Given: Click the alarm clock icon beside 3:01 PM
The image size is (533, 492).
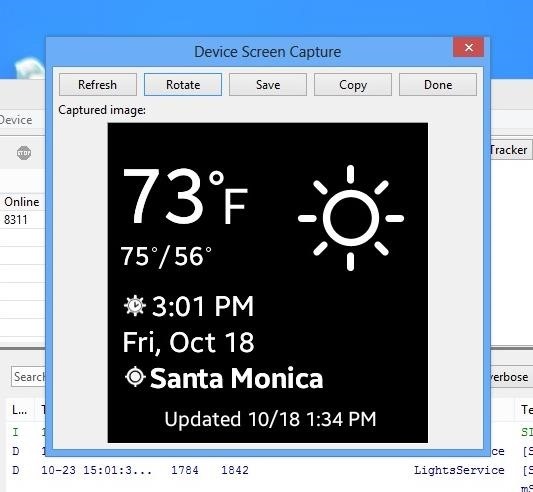Looking at the screenshot, I should click(x=135, y=306).
